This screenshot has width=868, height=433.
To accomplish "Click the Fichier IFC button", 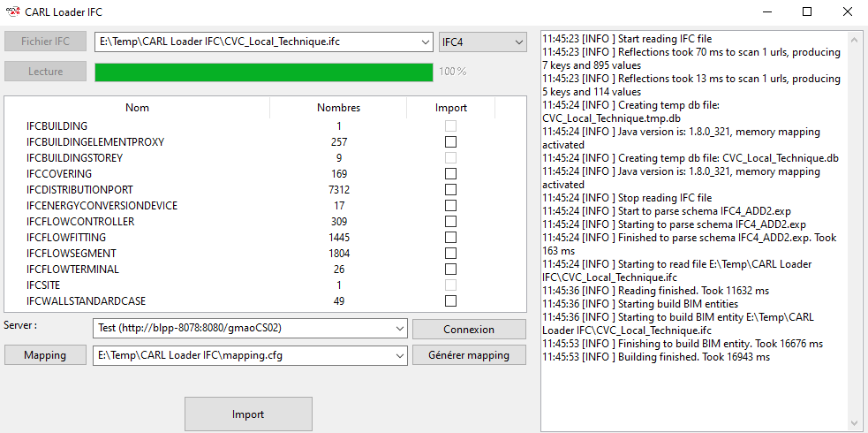I will 45,42.
